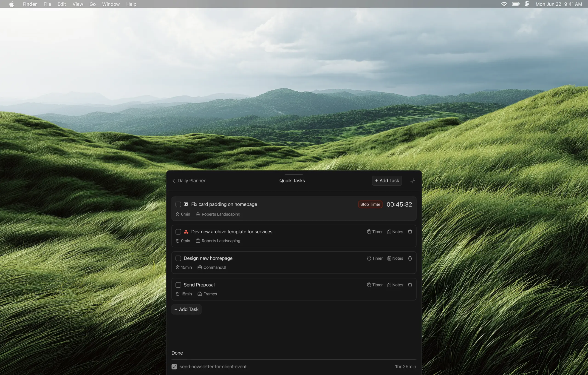This screenshot has width=588, height=375.
Task: Go back to Daily Planner
Action: pyautogui.click(x=189, y=181)
